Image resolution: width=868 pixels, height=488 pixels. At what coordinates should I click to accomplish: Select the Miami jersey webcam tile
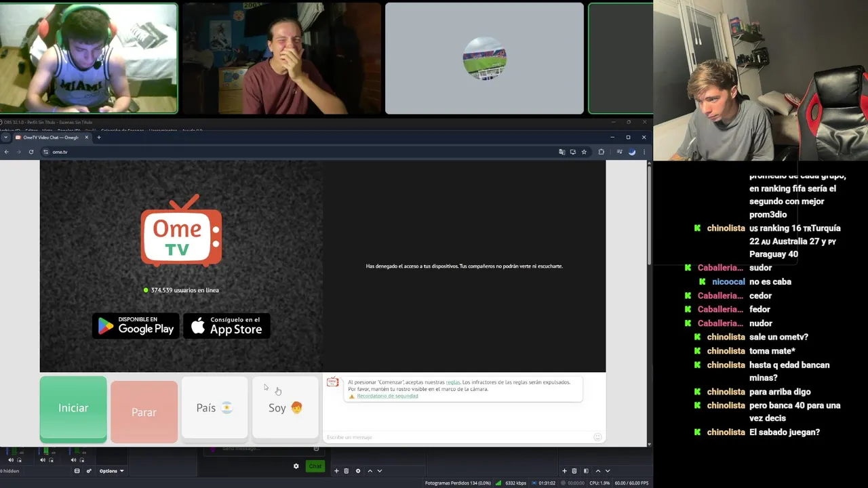(89, 58)
